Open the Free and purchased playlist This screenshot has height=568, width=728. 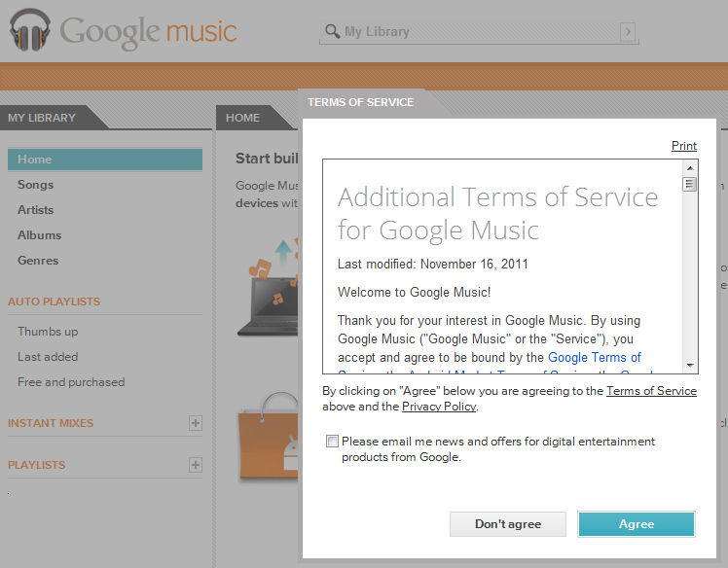[71, 382]
